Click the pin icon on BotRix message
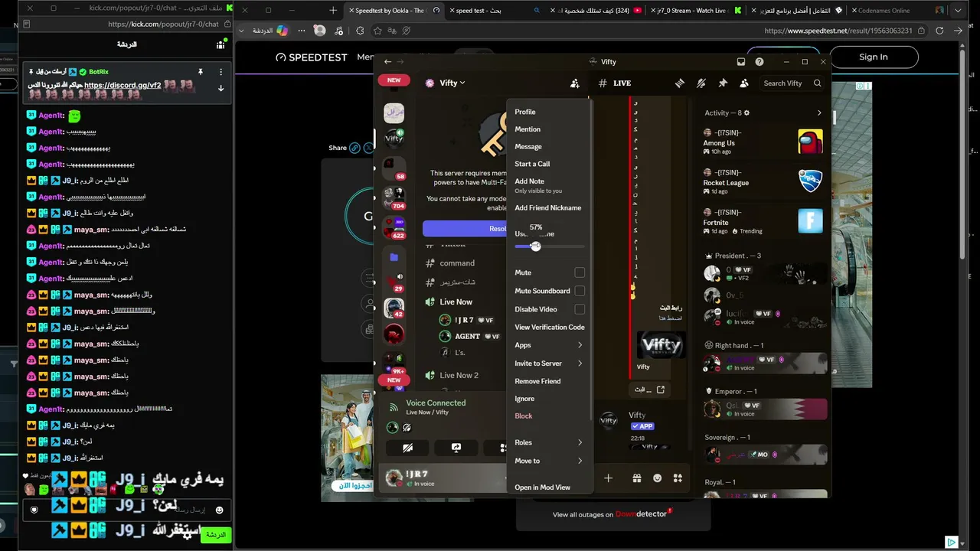The image size is (980, 551). 201,72
